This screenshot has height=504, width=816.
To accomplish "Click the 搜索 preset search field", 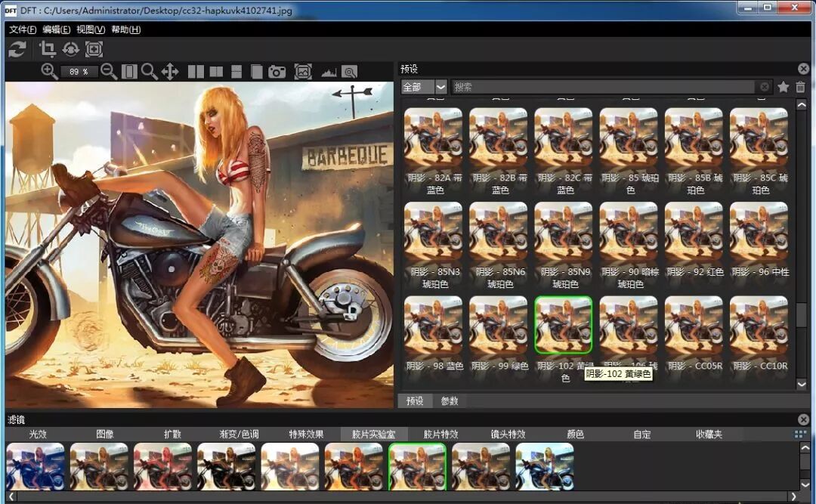I will 604,87.
